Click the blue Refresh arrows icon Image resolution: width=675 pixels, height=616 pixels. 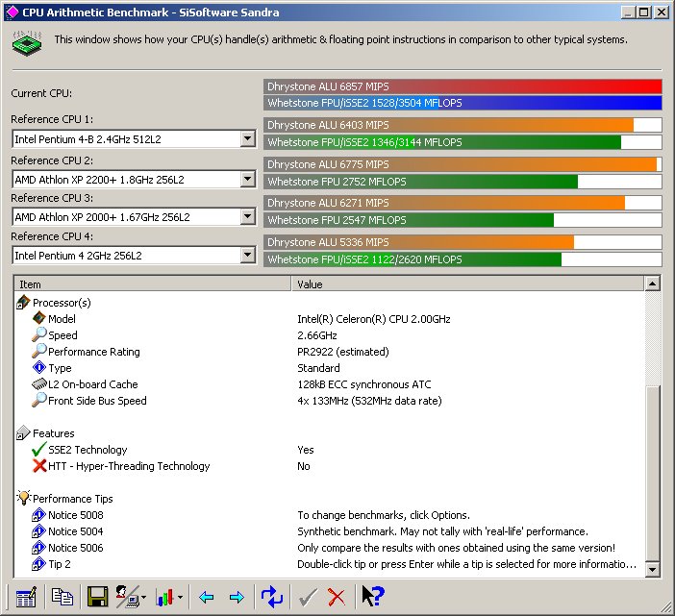coord(272,597)
